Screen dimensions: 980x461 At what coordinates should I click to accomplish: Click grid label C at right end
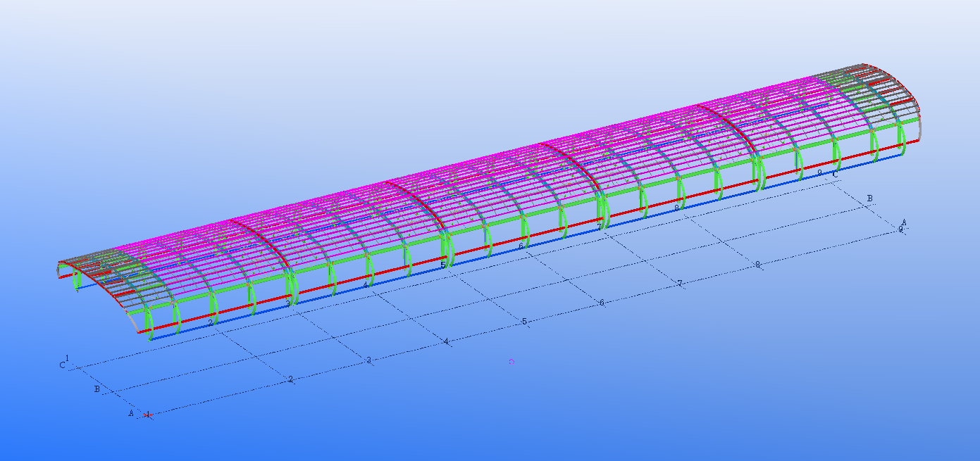(835, 175)
